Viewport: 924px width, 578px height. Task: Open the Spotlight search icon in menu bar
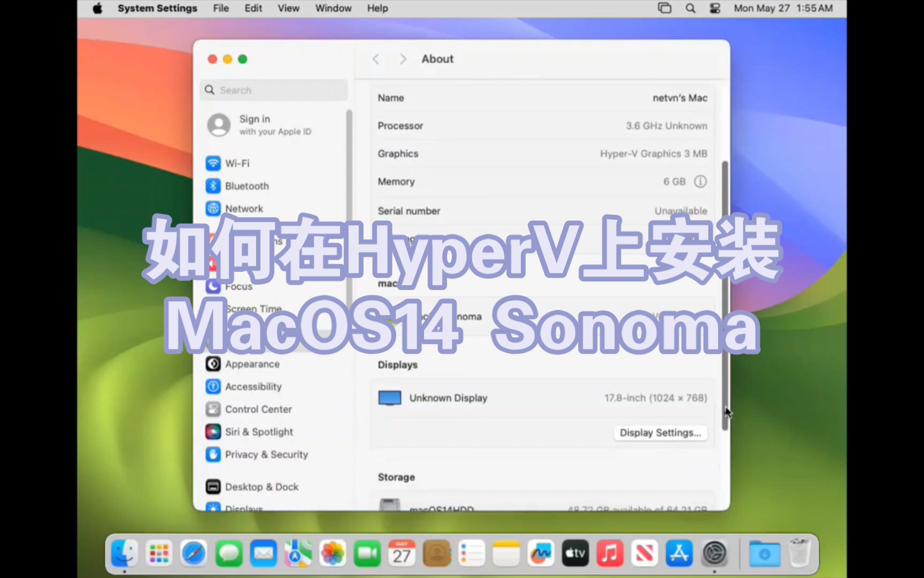(x=690, y=9)
